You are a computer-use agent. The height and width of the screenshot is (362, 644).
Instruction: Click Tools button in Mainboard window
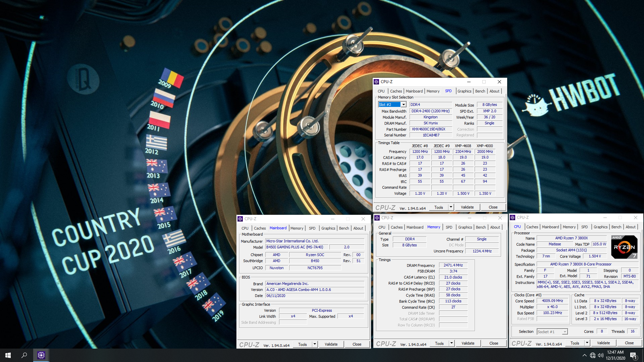pyautogui.click(x=302, y=344)
